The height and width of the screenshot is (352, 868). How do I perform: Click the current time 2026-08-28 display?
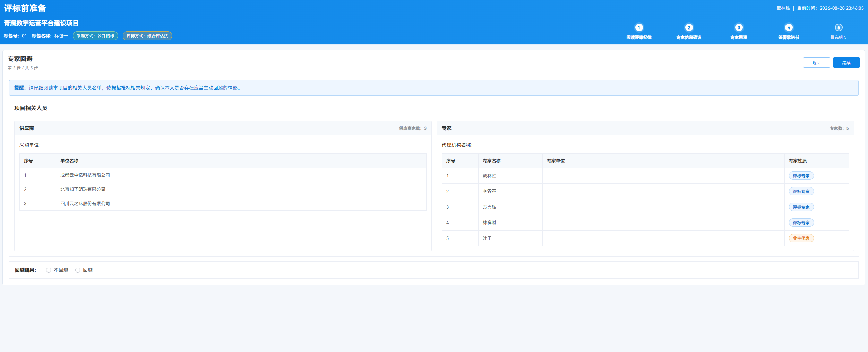[842, 8]
